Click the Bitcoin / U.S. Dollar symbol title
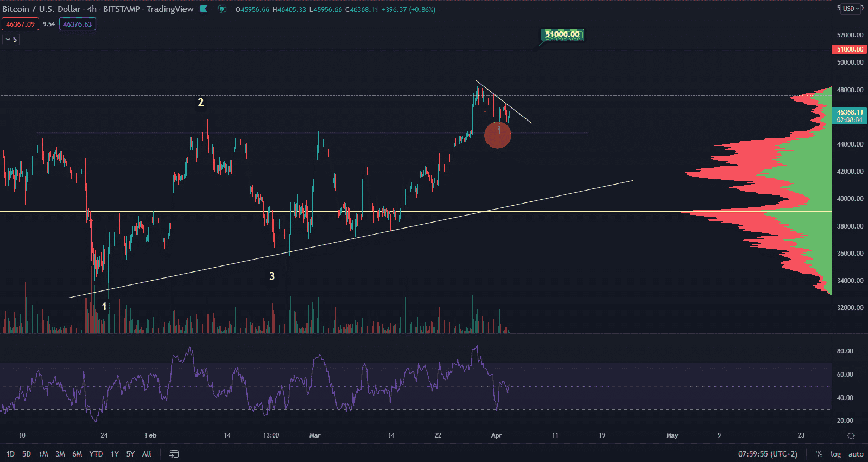This screenshot has height=462, width=868. click(x=41, y=9)
